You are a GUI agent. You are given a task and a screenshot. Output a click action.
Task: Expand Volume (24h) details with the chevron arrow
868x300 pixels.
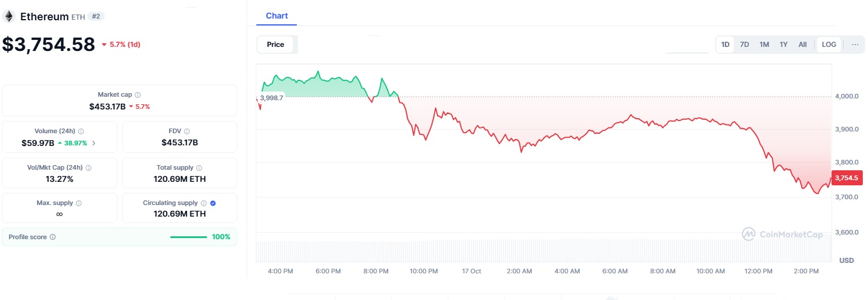tap(94, 142)
